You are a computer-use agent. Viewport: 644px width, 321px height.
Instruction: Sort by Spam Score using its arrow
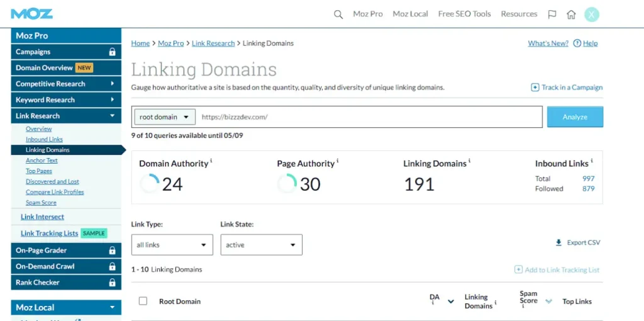click(x=548, y=301)
